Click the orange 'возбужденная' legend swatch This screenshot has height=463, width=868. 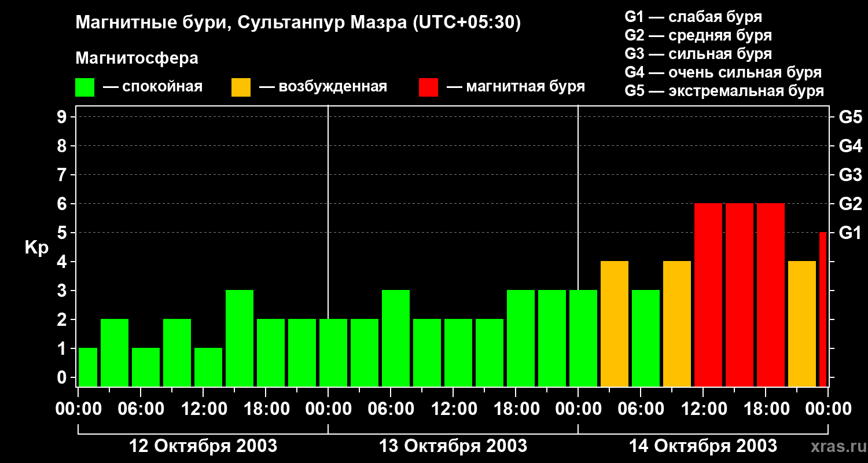(241, 87)
